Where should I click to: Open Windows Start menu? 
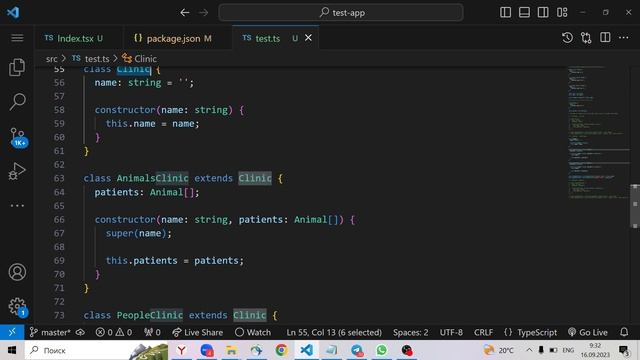tap(12, 350)
